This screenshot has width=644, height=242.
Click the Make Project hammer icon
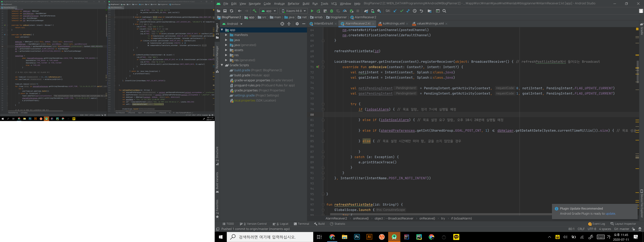[254, 11]
